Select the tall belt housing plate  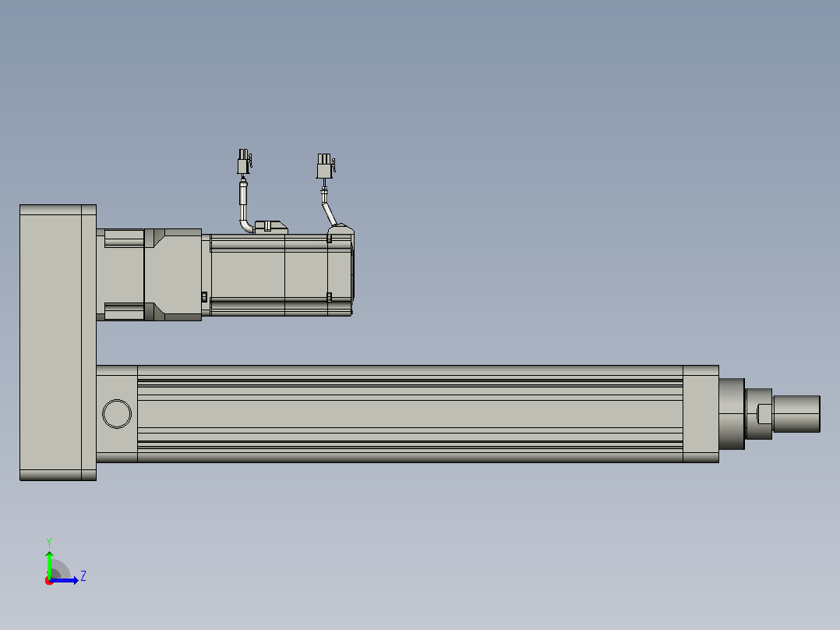(x=58, y=342)
